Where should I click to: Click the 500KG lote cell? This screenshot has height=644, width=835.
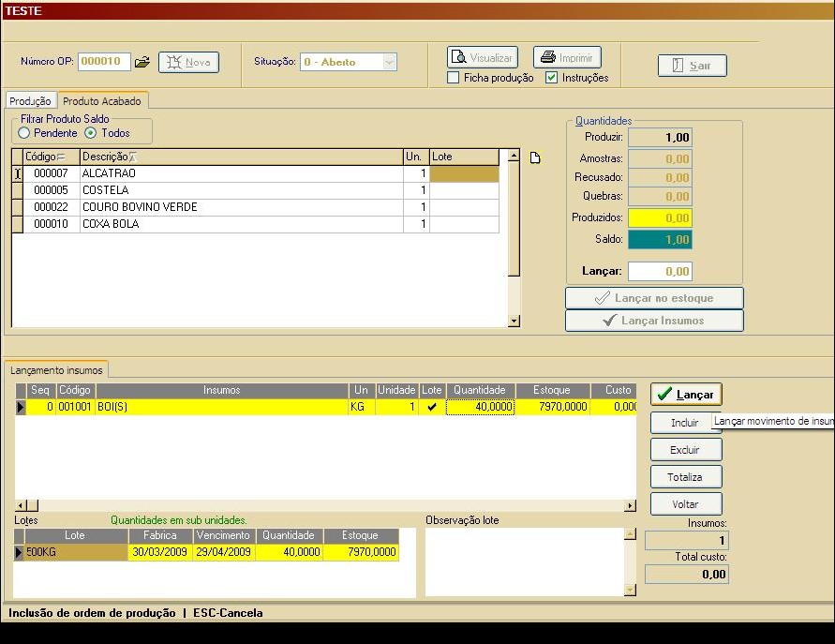tap(76, 552)
